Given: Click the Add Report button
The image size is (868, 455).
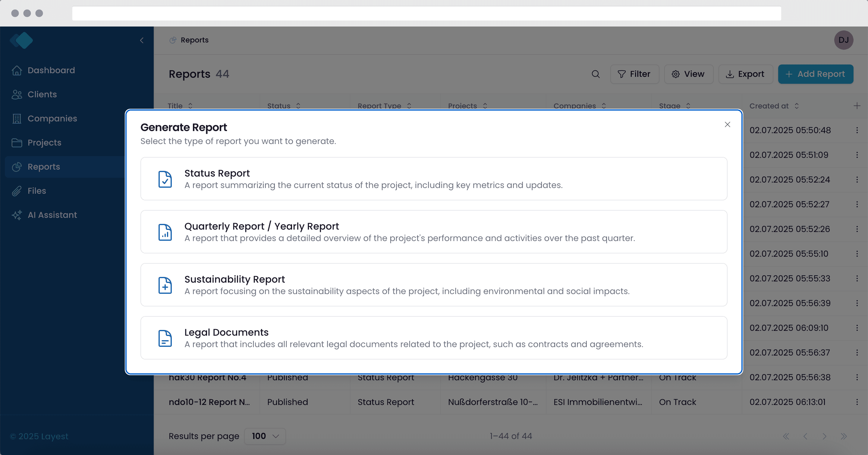Looking at the screenshot, I should pyautogui.click(x=816, y=74).
